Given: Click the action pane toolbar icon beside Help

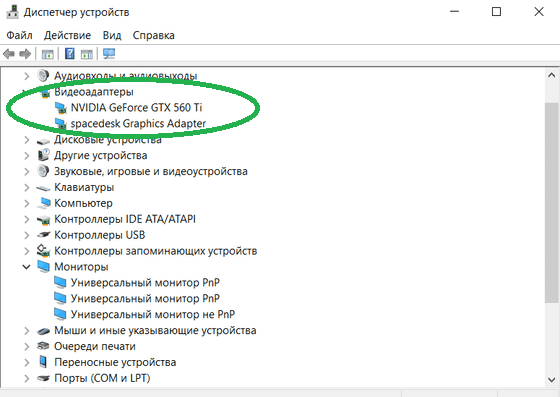Looking at the screenshot, I should click(86, 54).
